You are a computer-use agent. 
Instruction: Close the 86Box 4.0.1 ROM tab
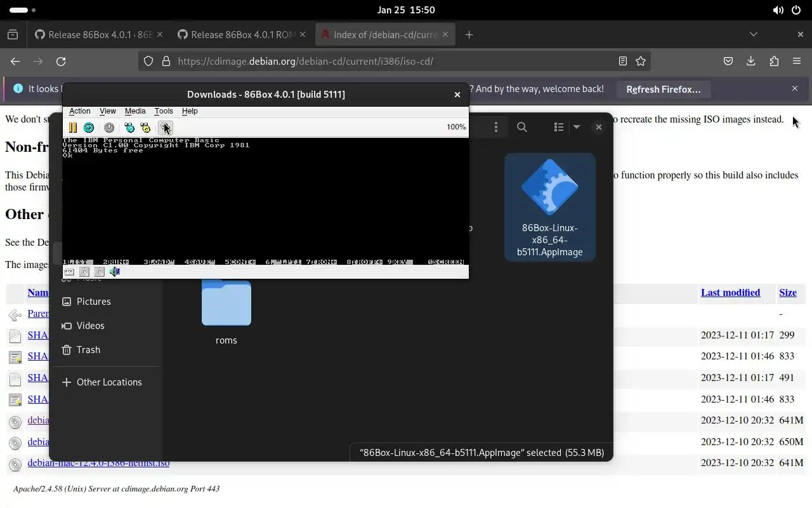pos(302,35)
